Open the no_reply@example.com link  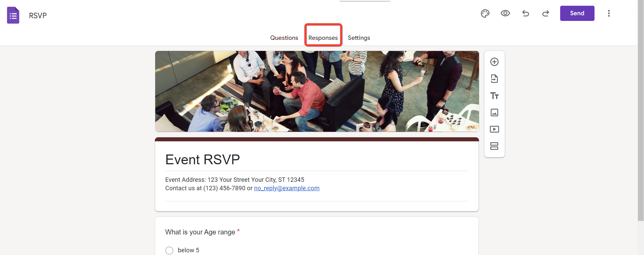click(287, 188)
